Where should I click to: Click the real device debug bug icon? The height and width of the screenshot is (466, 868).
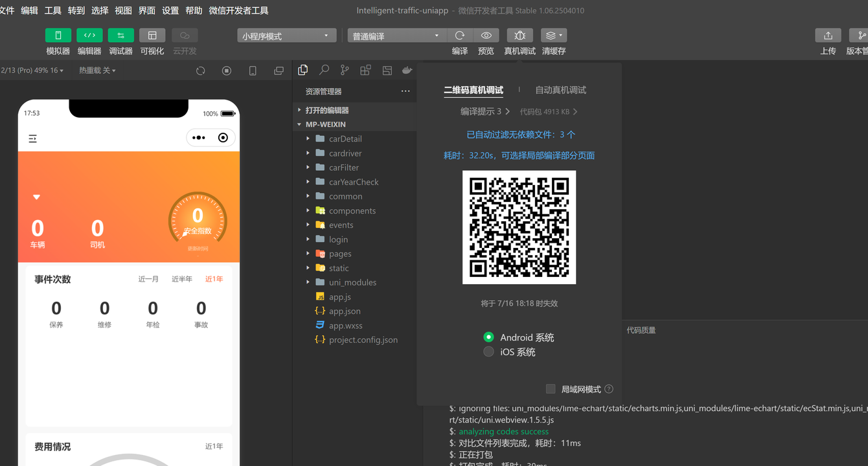(x=520, y=36)
